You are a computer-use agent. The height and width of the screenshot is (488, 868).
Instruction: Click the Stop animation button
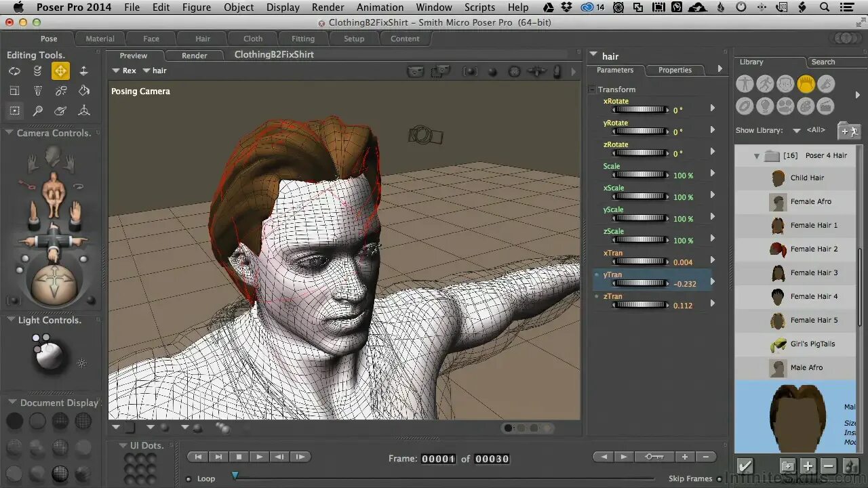coord(239,457)
